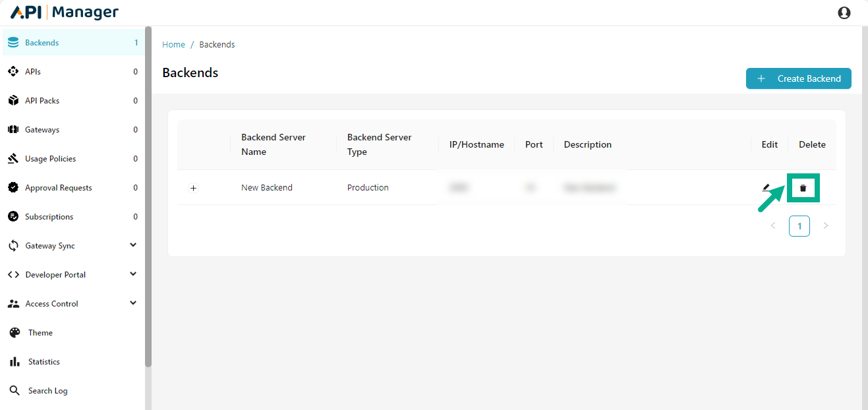The height and width of the screenshot is (410, 868).
Task: Select the Backends sidebar icon
Action: [14, 41]
